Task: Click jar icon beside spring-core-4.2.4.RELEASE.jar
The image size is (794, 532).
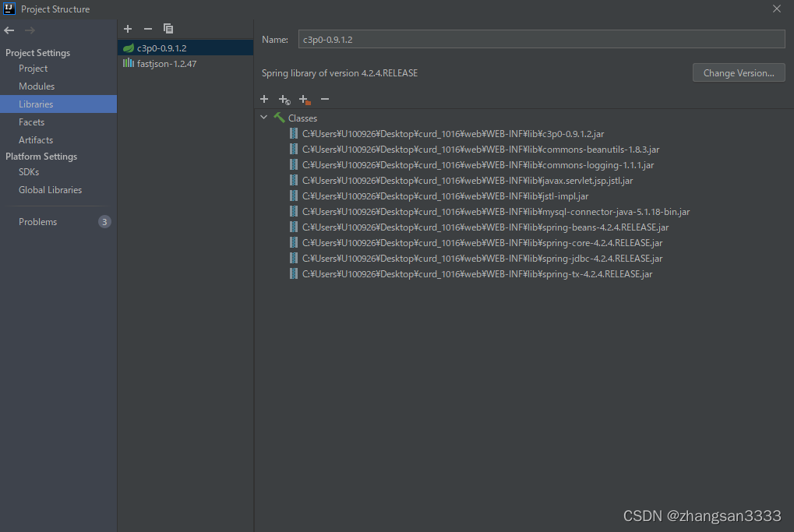Action: 293,242
